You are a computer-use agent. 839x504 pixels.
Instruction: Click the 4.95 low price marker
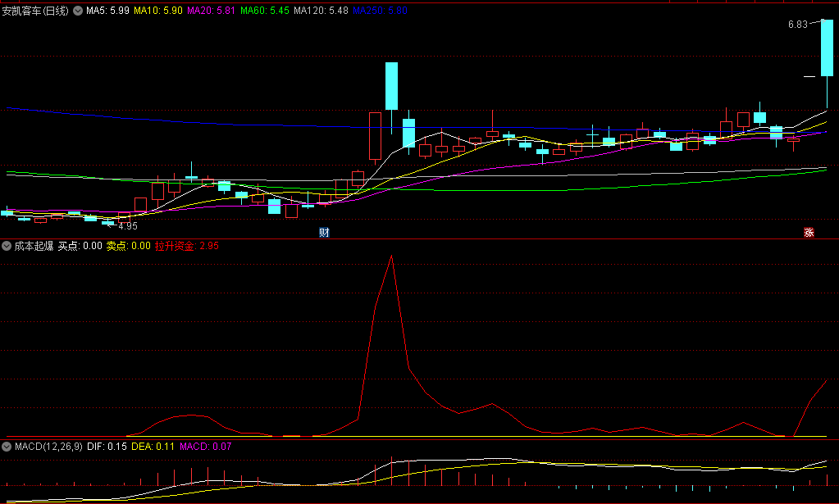(x=127, y=225)
